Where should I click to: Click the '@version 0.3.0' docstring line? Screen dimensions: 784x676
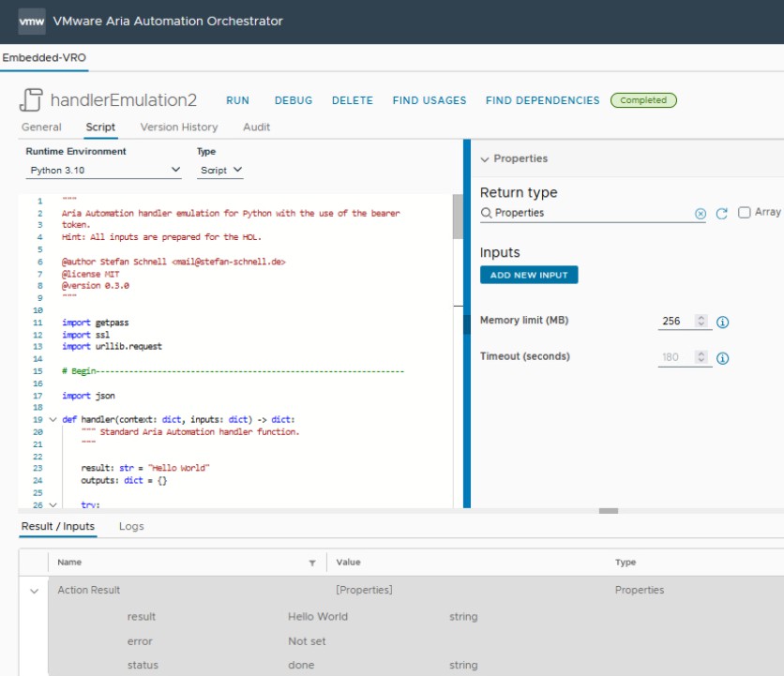pyautogui.click(x=96, y=286)
